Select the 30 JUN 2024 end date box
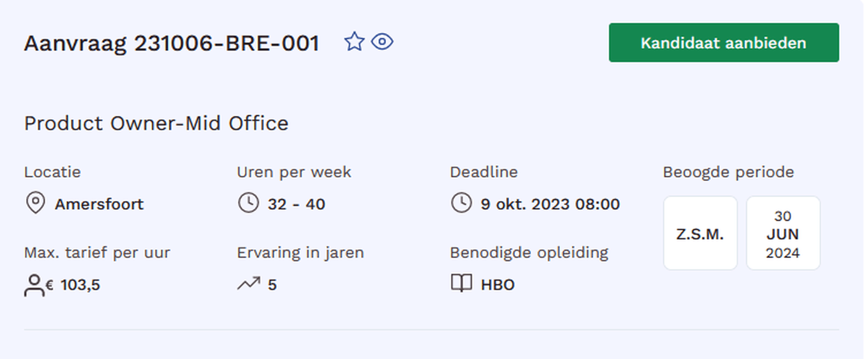 click(x=783, y=233)
